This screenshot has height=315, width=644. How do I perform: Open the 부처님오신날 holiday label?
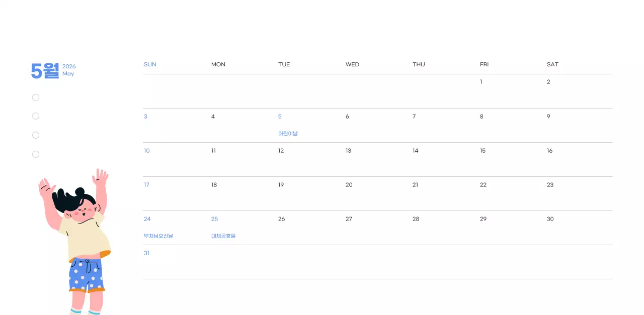pos(158,236)
